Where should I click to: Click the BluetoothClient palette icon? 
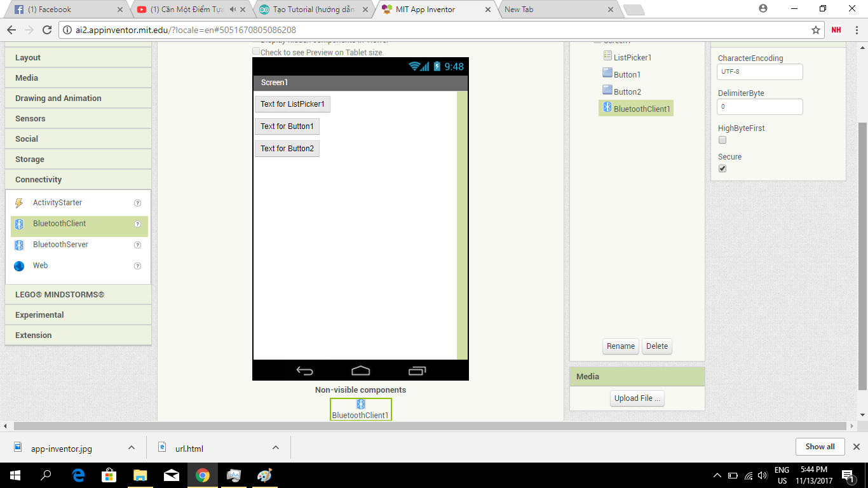(x=19, y=224)
